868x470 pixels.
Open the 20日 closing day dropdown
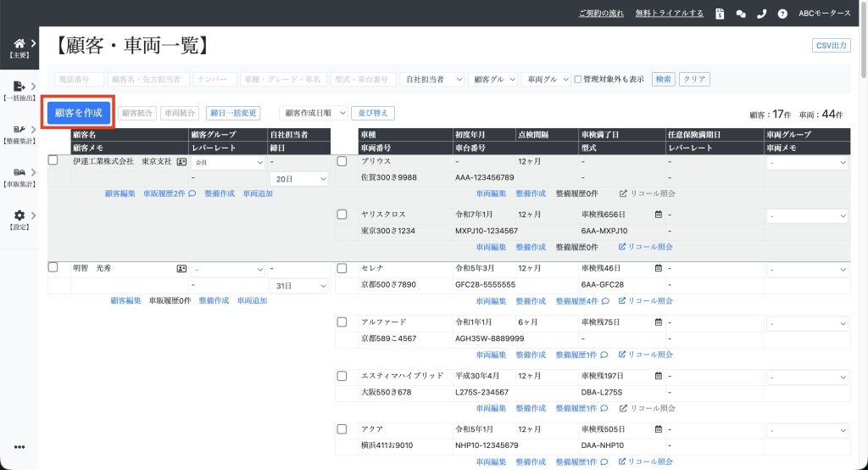pyautogui.click(x=299, y=179)
